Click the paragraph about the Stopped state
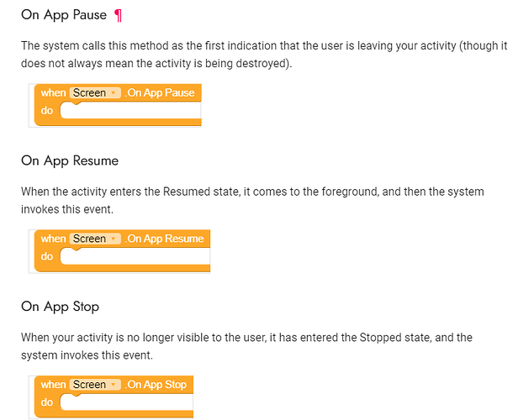The height and width of the screenshot is (420, 518). 246,345
